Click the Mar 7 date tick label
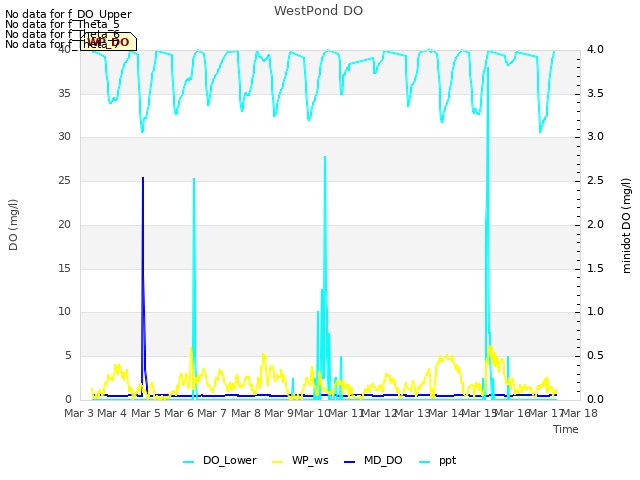This screenshot has width=640, height=480. click(212, 413)
